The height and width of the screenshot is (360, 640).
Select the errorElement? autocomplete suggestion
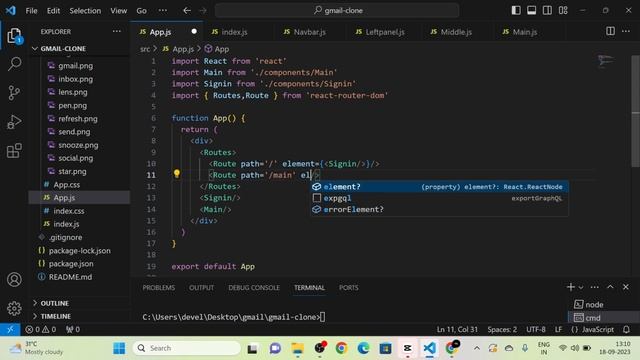click(439, 209)
